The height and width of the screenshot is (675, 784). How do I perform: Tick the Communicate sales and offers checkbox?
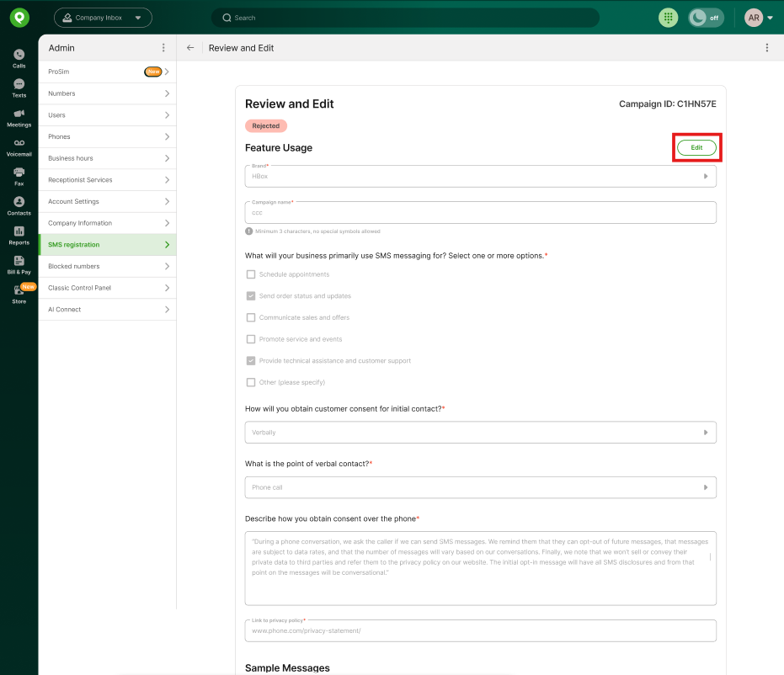click(x=251, y=317)
